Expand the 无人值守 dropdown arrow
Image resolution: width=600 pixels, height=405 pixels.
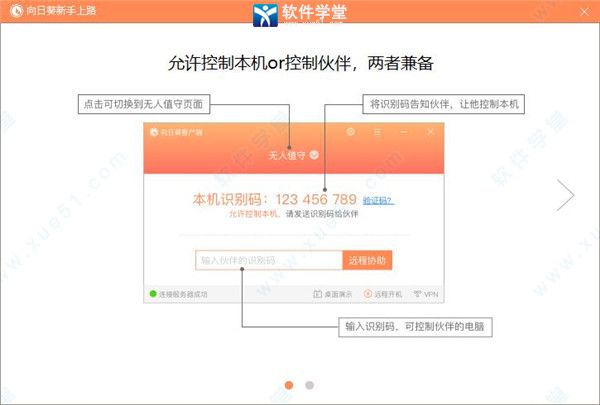314,155
